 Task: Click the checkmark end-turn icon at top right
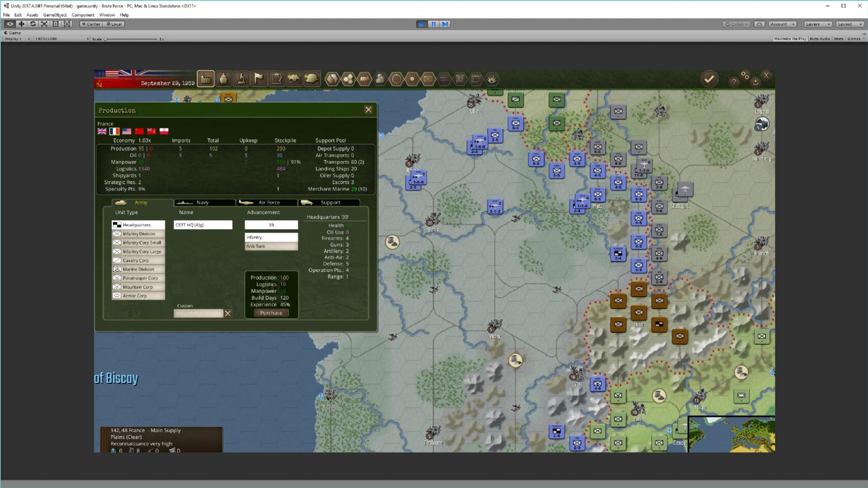click(709, 78)
